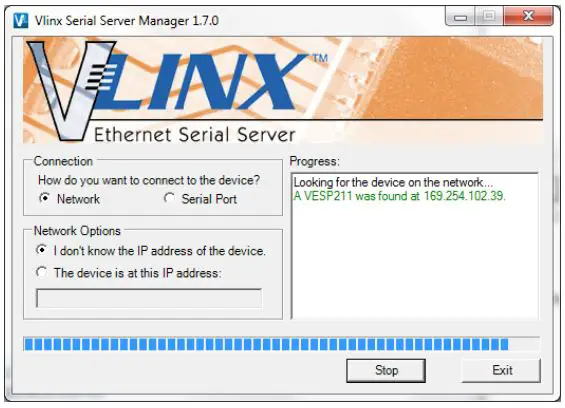The width and height of the screenshot is (565, 408).
Task: Stop the device search
Action: [386, 370]
